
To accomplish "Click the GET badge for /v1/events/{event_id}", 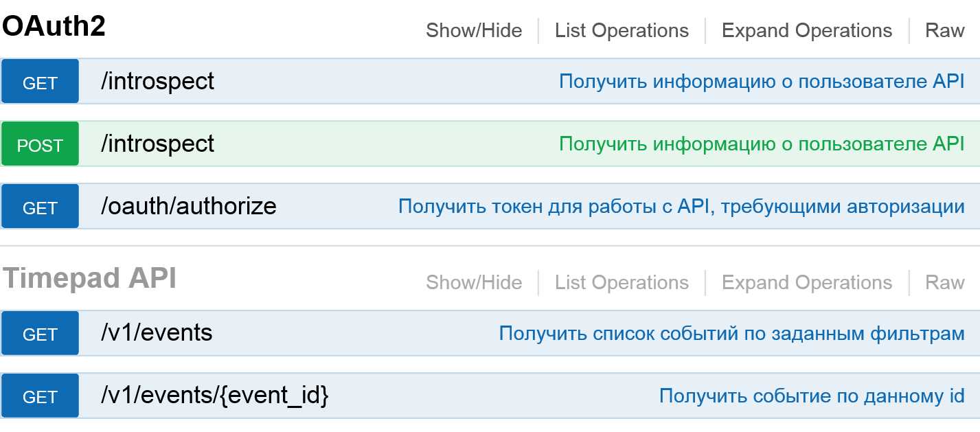I will click(39, 396).
